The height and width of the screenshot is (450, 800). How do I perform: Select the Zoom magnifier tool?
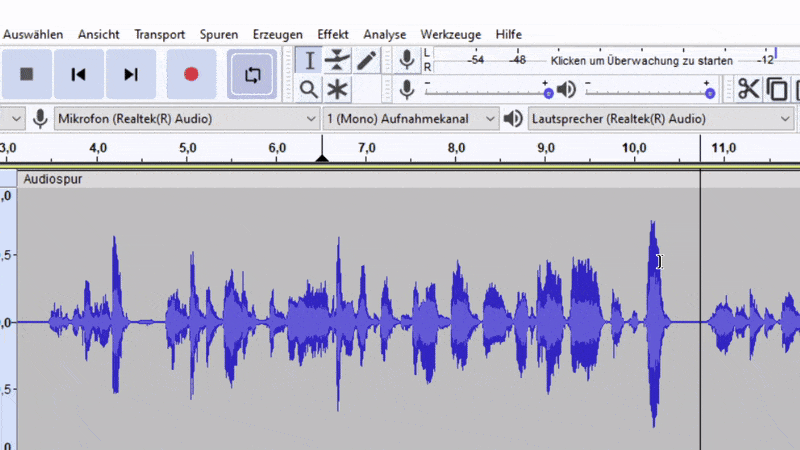point(309,89)
